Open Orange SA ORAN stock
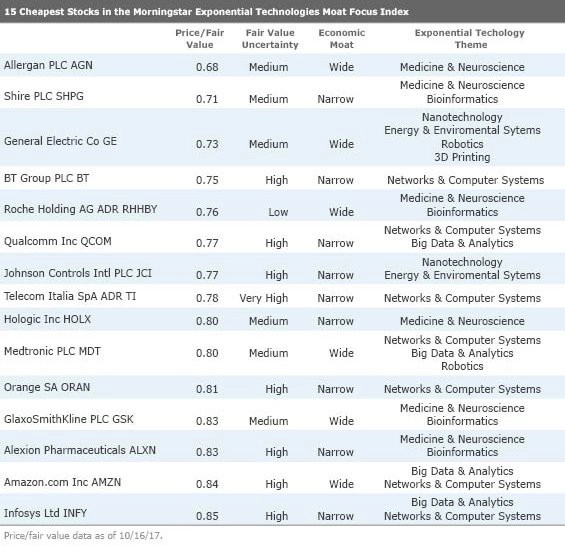 pyautogui.click(x=47, y=387)
